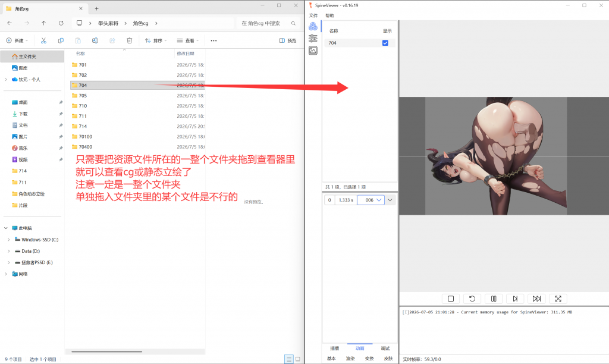Step forward one frame in SpineViewer
Image resolution: width=609 pixels, height=364 pixels.
(x=515, y=299)
